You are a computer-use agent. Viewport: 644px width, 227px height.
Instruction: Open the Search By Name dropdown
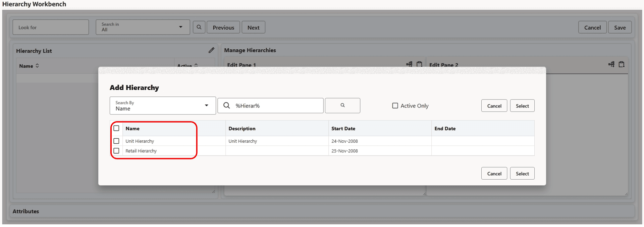(163, 105)
